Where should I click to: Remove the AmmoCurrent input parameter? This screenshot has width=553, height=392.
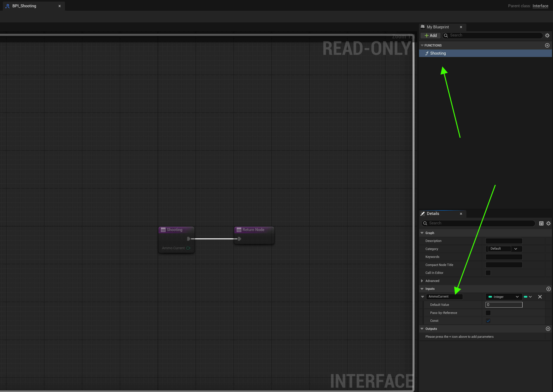pos(540,297)
